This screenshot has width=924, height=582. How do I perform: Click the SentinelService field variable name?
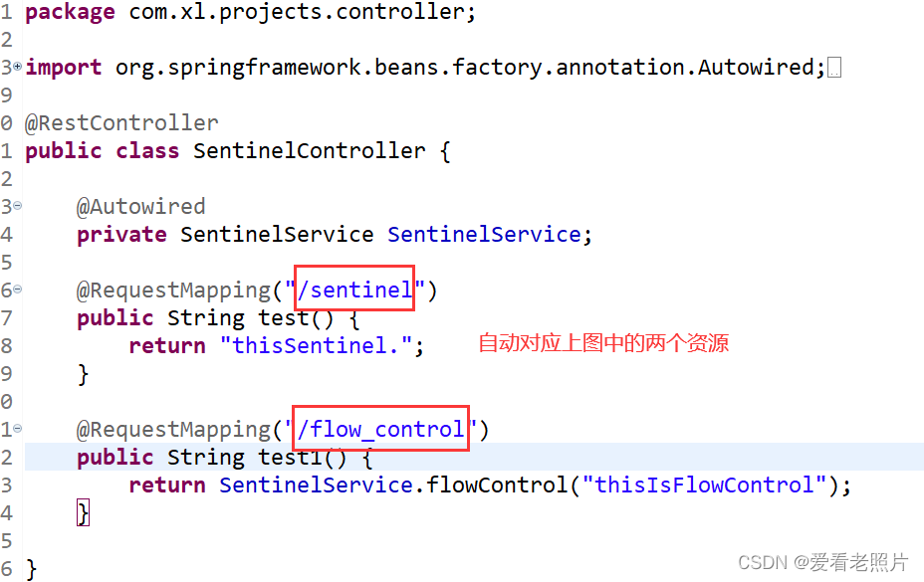(484, 235)
